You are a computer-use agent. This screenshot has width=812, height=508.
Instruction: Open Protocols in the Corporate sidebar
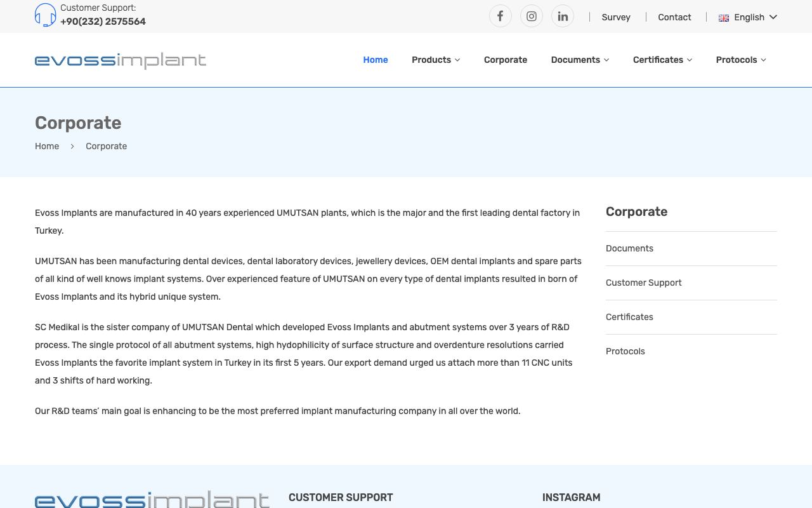(x=625, y=351)
